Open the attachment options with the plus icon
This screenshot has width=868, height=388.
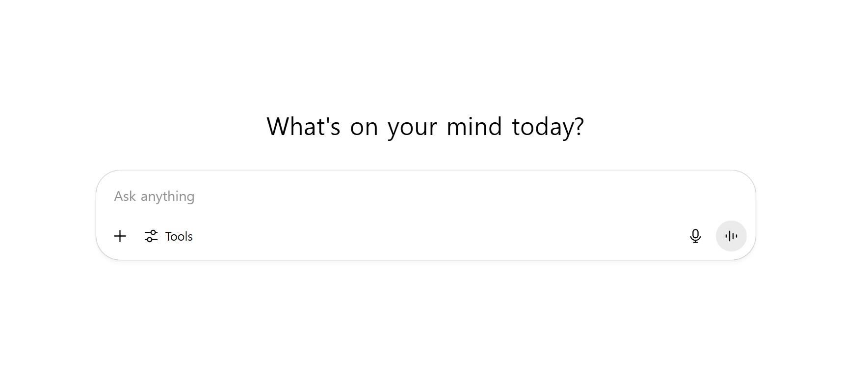[x=120, y=236]
